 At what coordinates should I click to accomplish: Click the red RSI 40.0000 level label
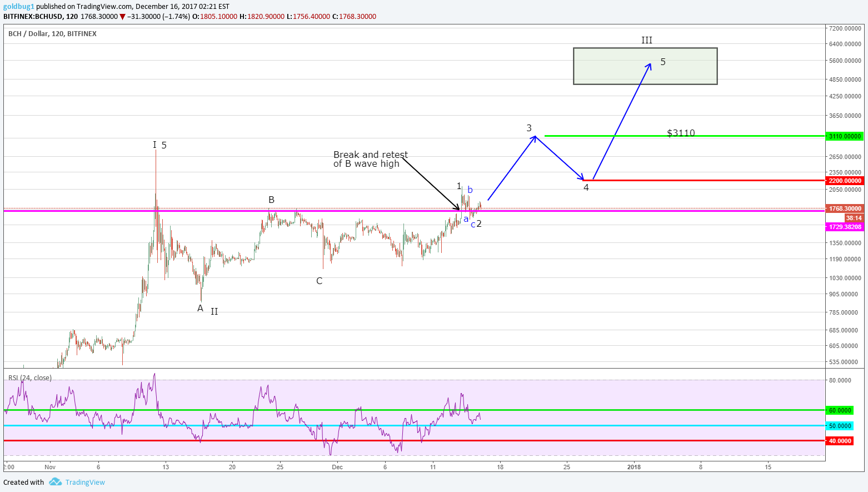[x=840, y=441]
